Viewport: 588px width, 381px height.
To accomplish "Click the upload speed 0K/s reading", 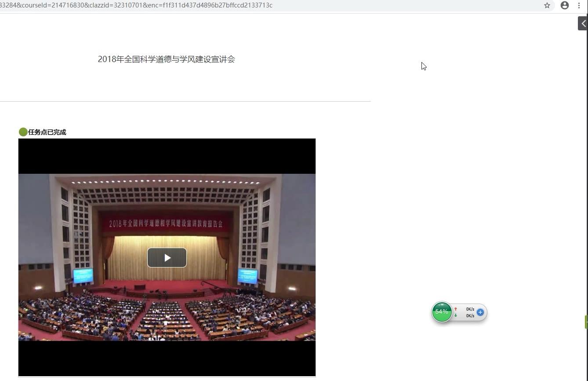I will (x=470, y=309).
